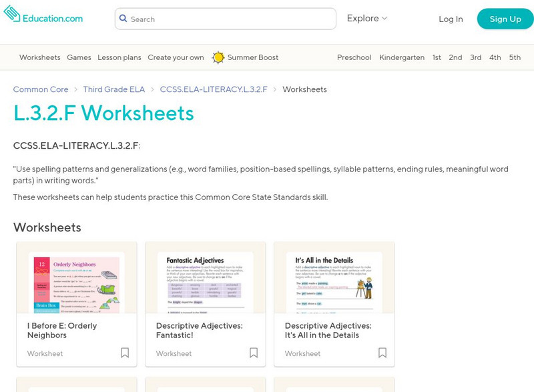Click the Log In link
The height and width of the screenshot is (392, 534).
(451, 19)
